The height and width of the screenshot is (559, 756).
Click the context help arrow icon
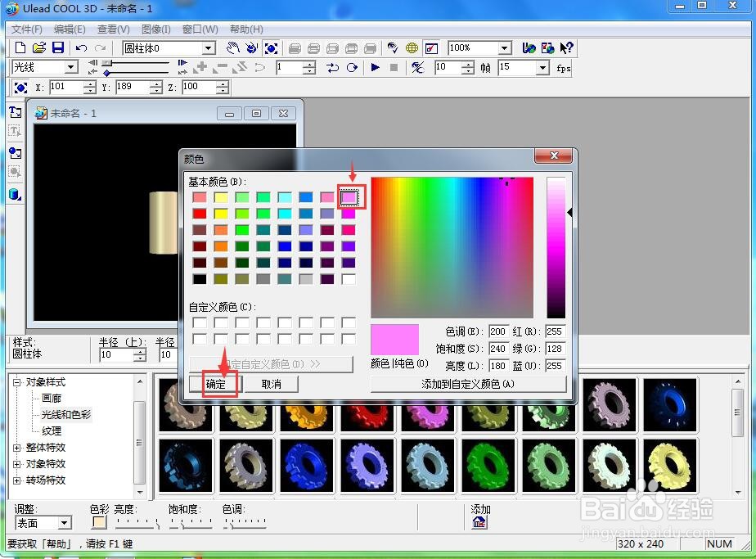click(566, 47)
